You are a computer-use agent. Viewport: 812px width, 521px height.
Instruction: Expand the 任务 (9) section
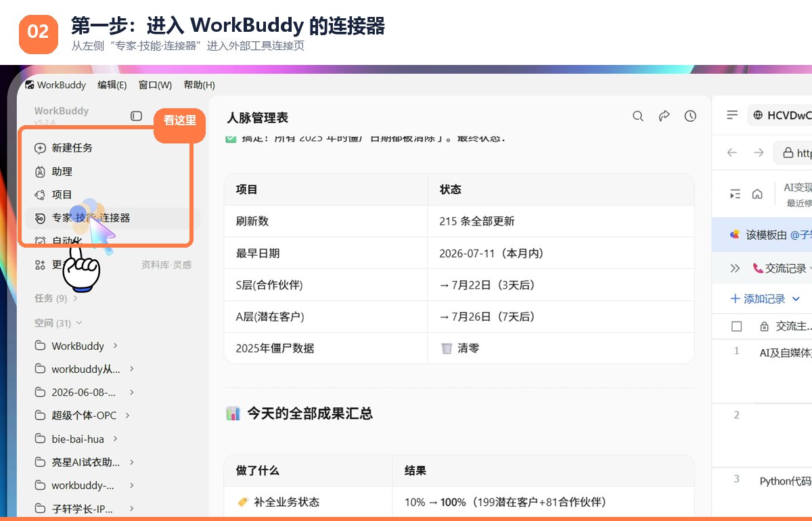point(75,298)
